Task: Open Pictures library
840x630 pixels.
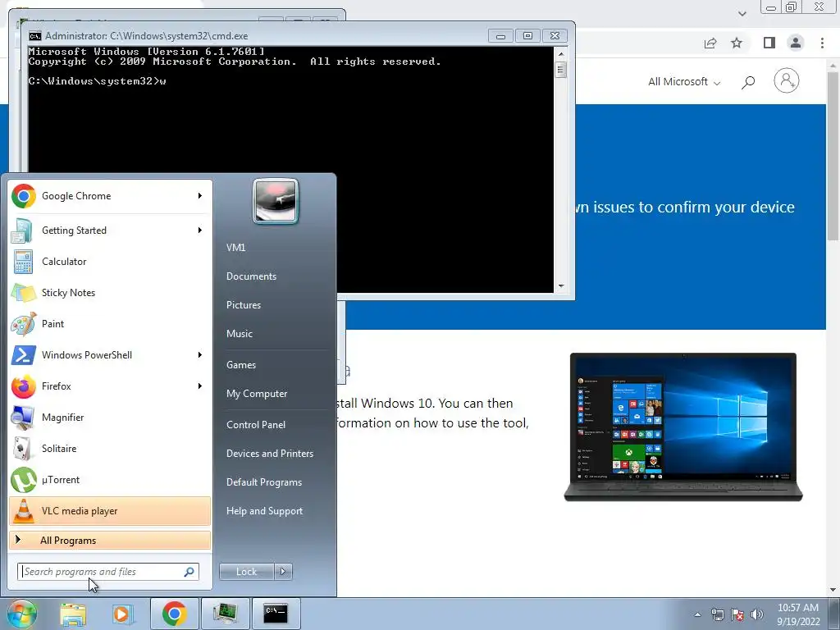Action: tap(244, 305)
